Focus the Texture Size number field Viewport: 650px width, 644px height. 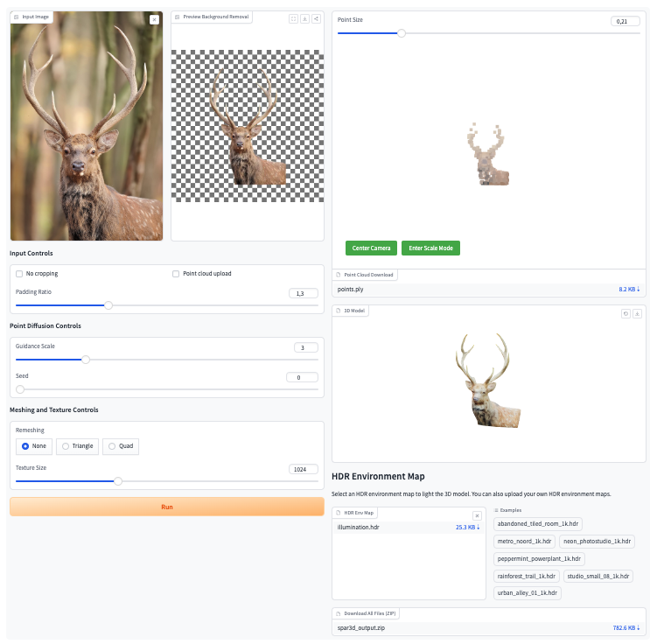click(x=304, y=469)
